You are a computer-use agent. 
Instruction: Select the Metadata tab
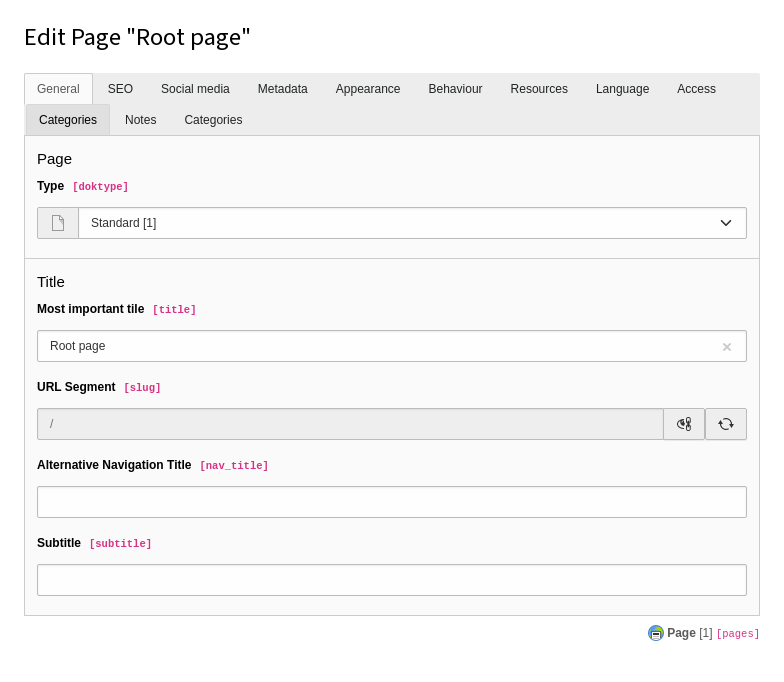point(283,89)
